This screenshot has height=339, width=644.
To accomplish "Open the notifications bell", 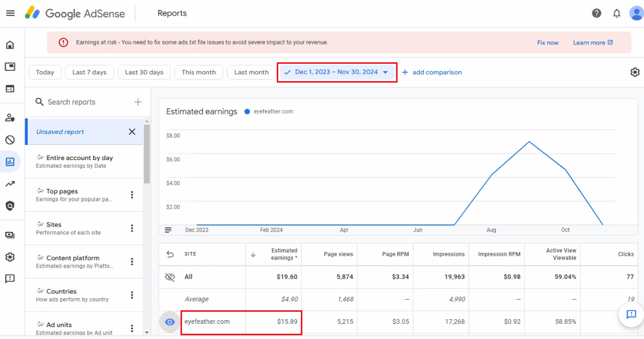I will click(616, 13).
